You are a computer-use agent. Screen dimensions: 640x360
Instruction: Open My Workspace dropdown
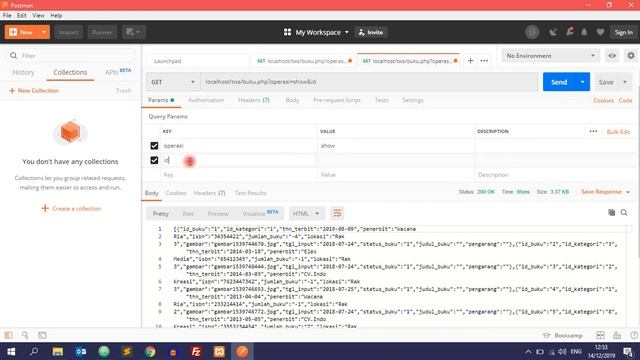pos(316,32)
